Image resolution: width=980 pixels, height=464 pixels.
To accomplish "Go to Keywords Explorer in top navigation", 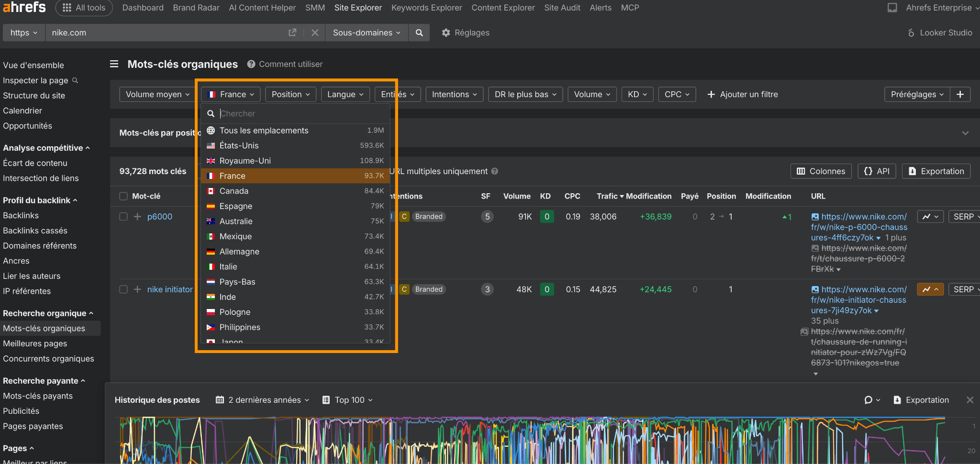I will click(426, 8).
